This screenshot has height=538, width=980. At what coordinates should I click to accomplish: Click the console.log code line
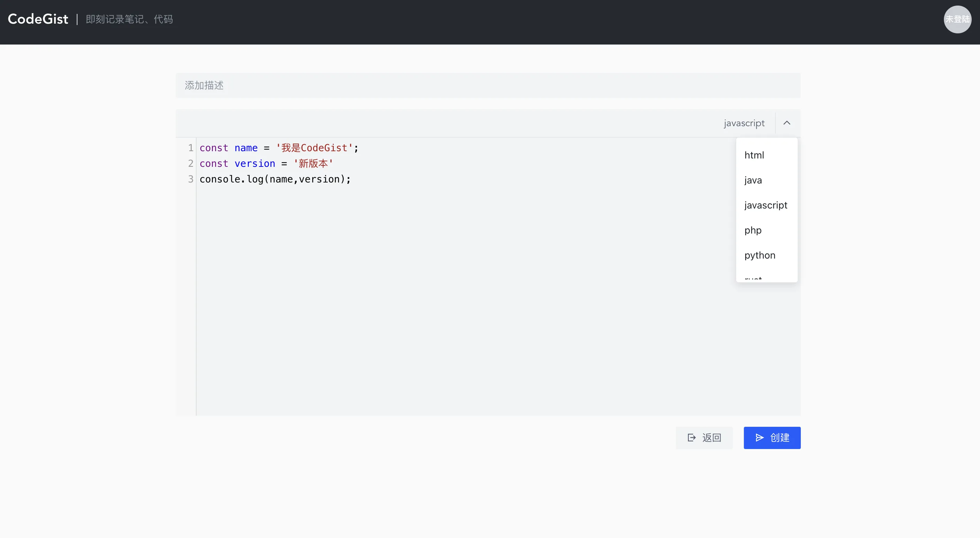pos(275,179)
